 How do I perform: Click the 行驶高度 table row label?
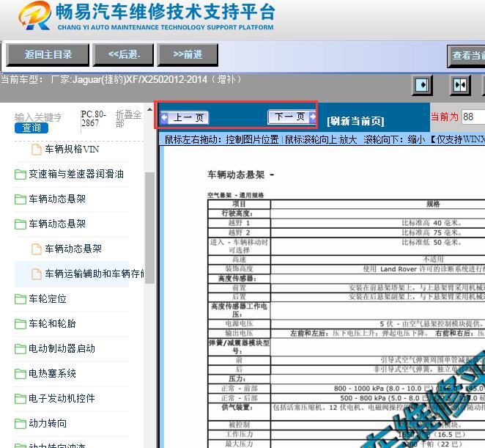[x=237, y=213]
